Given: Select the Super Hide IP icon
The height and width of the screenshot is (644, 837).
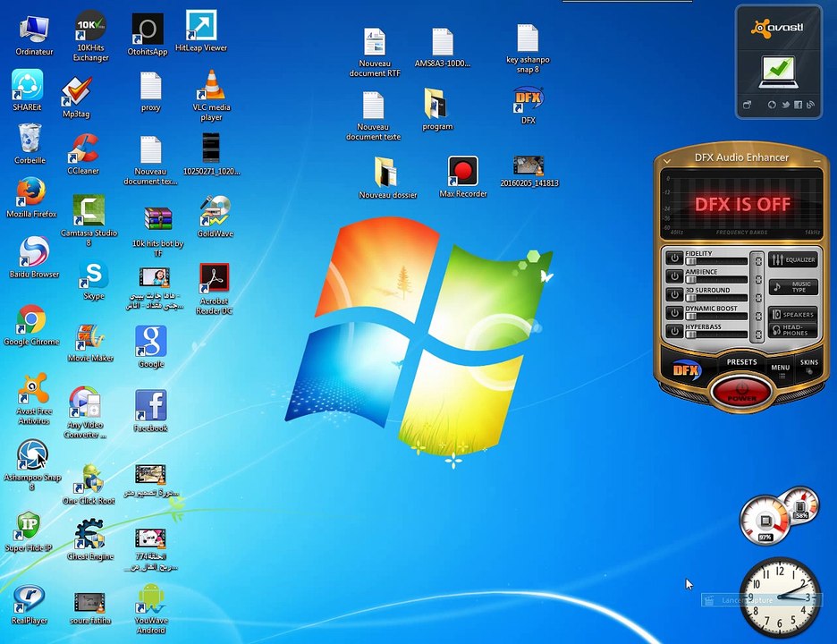Looking at the screenshot, I should tap(29, 531).
